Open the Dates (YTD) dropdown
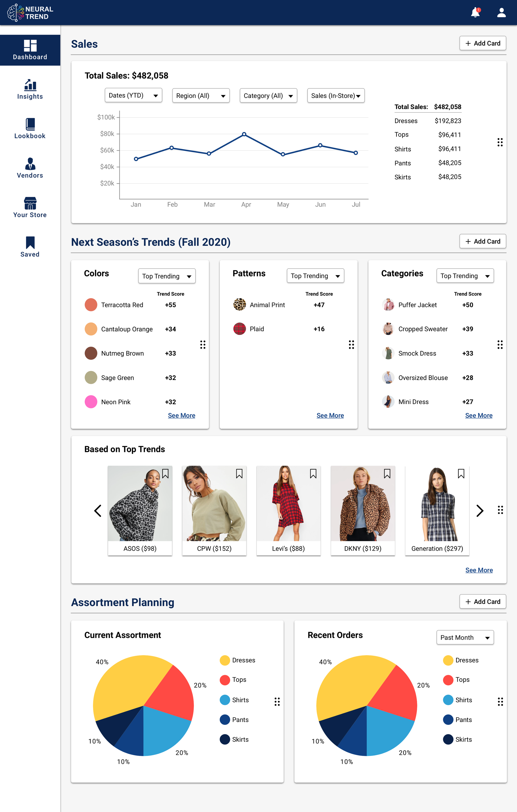Viewport: 517px width, 812px height. point(133,95)
